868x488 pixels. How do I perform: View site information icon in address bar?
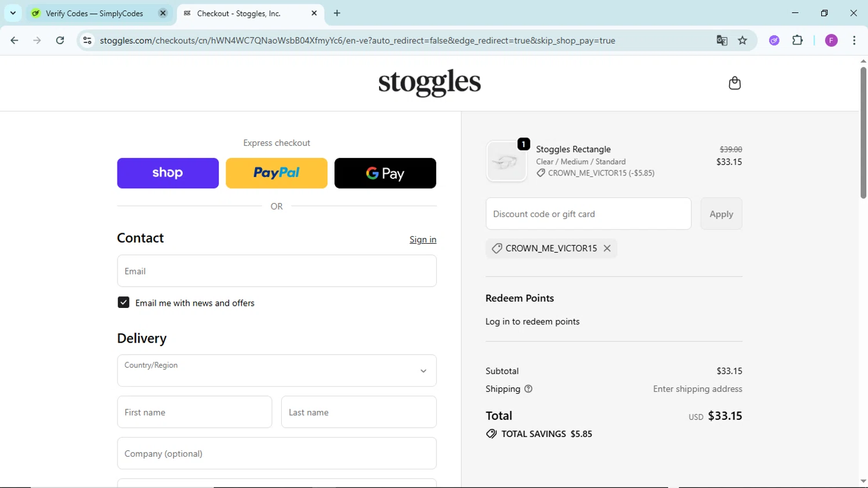tap(87, 41)
